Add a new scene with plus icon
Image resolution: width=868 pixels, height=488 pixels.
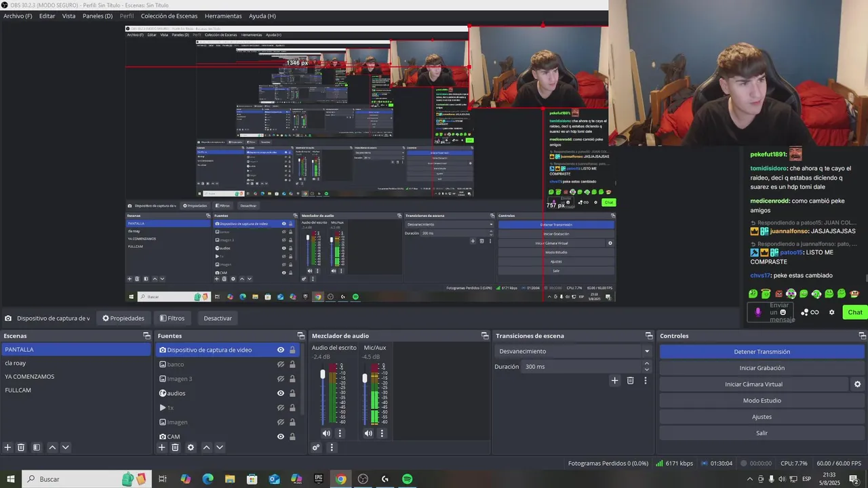[7, 447]
